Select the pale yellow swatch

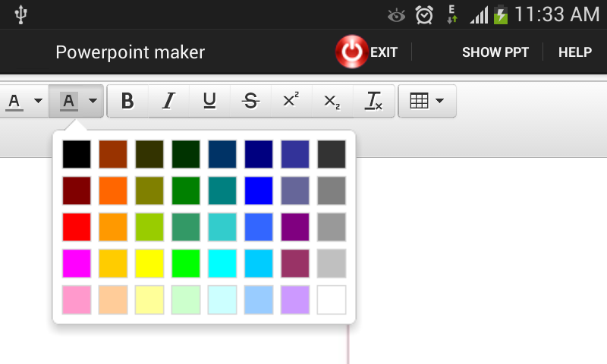[149, 300]
